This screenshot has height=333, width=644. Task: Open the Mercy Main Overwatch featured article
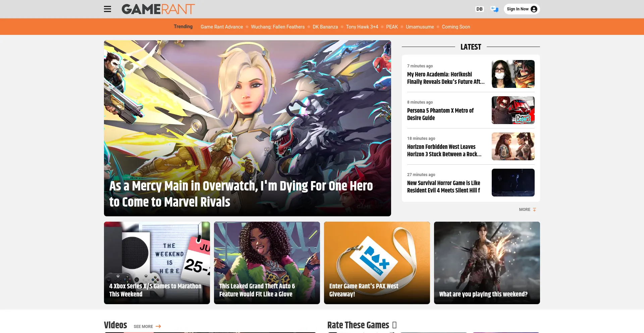click(x=241, y=194)
